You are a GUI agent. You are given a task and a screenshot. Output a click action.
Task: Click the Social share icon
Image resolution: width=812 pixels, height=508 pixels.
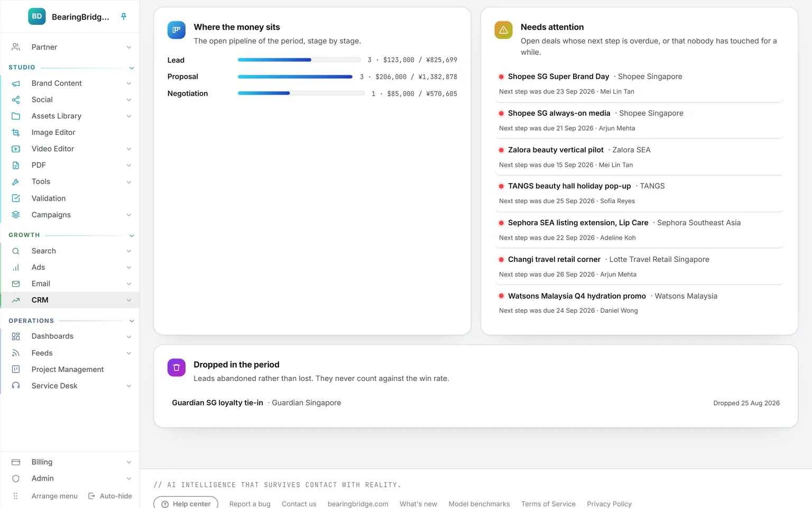pyautogui.click(x=16, y=99)
